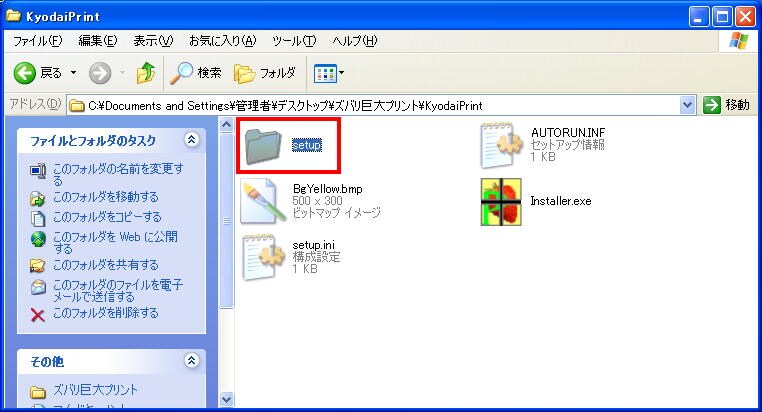Click the ズバリ巨大プリント folder icon in その他
Viewport: 762px width, 412px height.
tap(38, 391)
